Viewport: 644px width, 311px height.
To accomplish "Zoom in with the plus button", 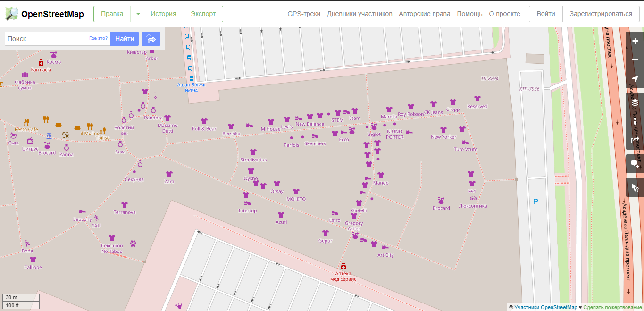I will 635,41.
